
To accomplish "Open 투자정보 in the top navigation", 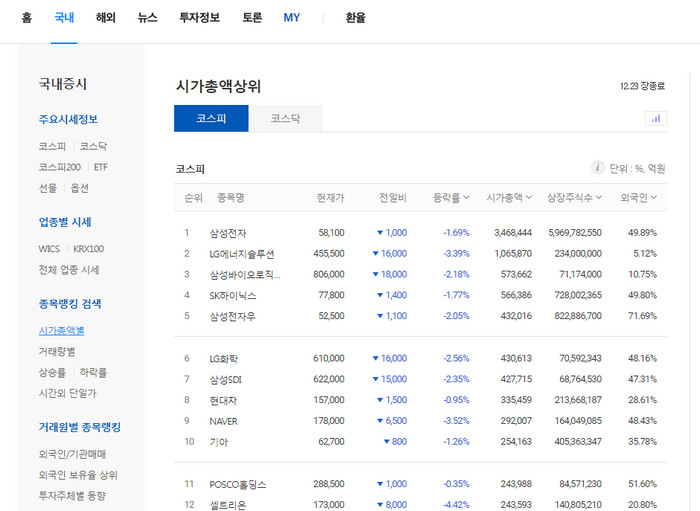I will pyautogui.click(x=200, y=18).
